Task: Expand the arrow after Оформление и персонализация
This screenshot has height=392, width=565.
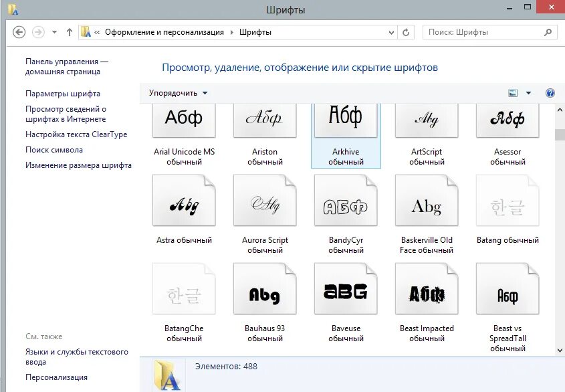Action: pyautogui.click(x=232, y=33)
